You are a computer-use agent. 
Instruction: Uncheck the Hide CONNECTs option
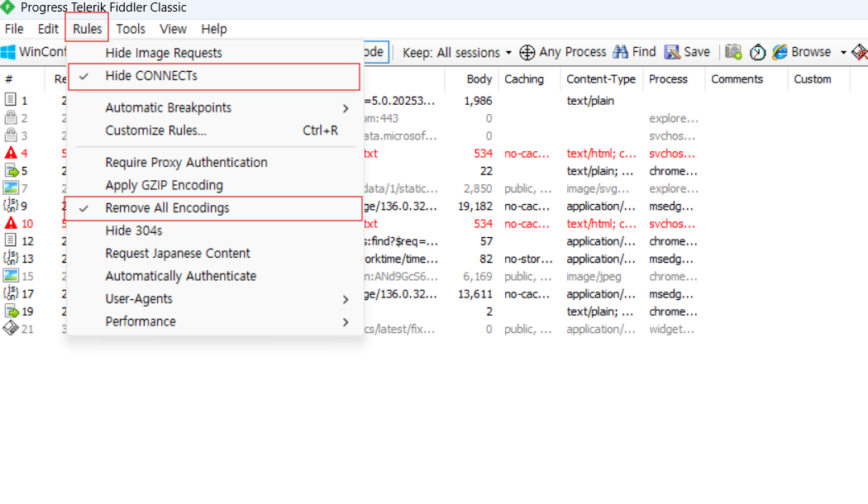click(215, 76)
